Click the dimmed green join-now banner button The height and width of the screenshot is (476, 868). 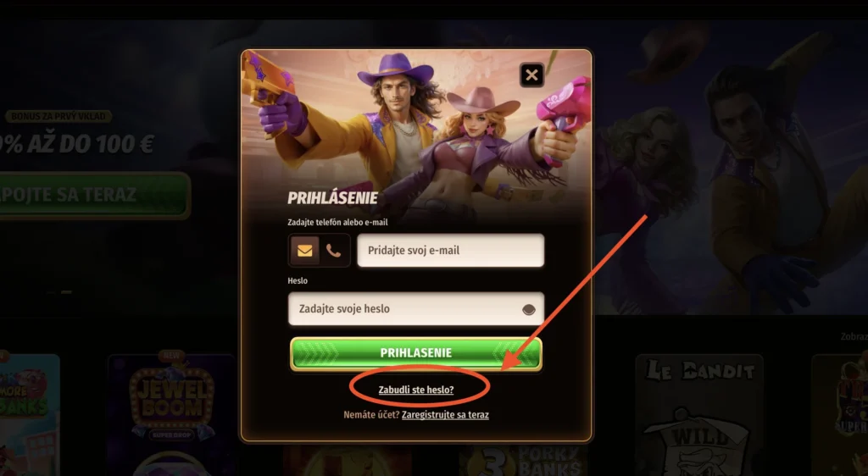coord(94,195)
